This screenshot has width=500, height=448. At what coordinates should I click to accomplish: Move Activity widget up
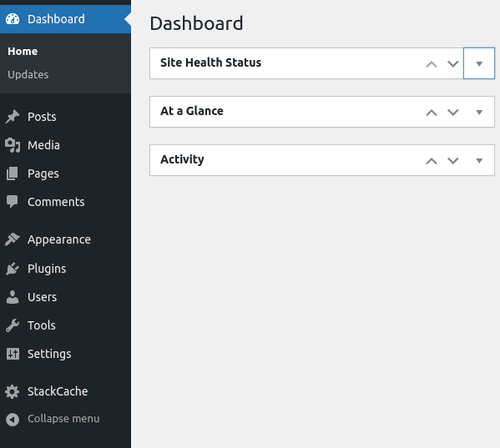[431, 161]
